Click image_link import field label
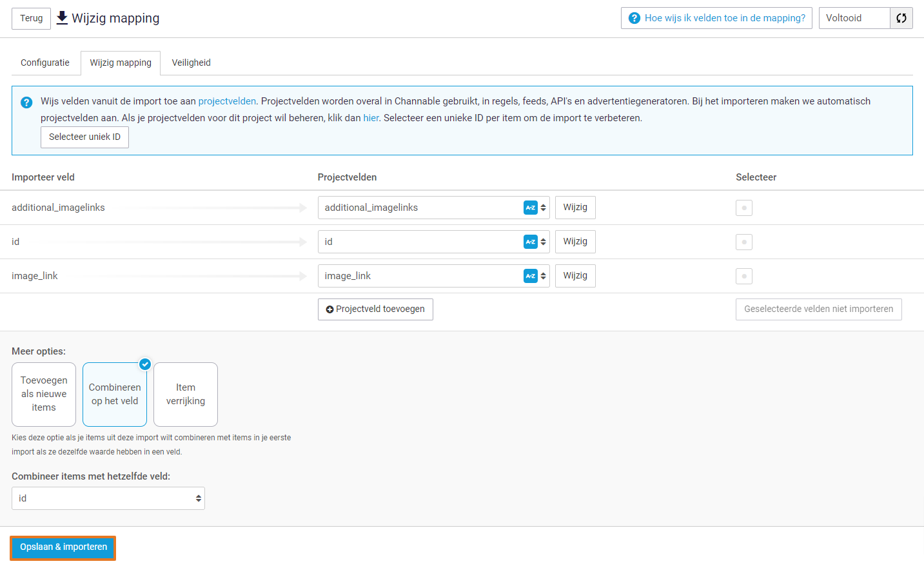 tap(35, 276)
